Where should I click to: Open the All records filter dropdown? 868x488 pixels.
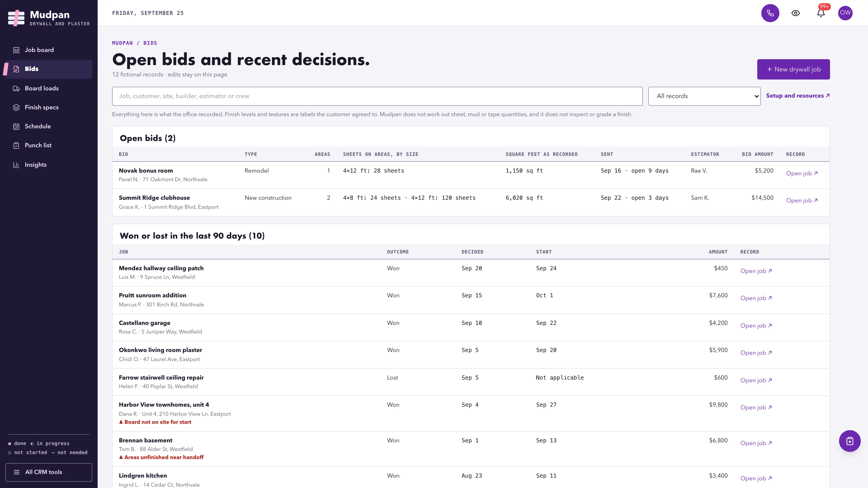[704, 96]
